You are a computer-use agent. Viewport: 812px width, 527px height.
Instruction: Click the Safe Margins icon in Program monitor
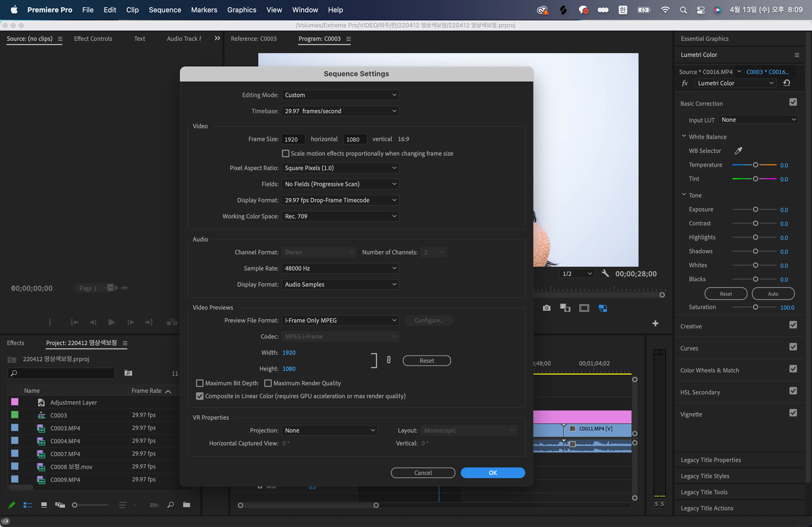click(x=584, y=308)
